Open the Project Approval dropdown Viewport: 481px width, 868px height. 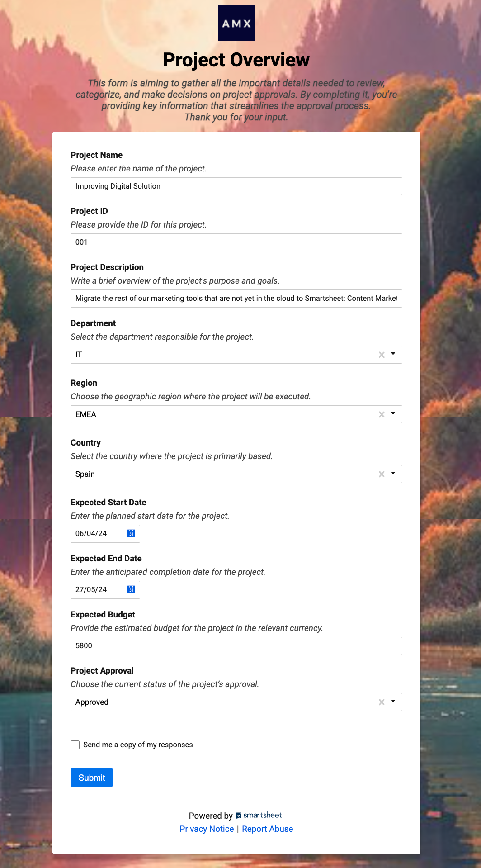tap(393, 702)
